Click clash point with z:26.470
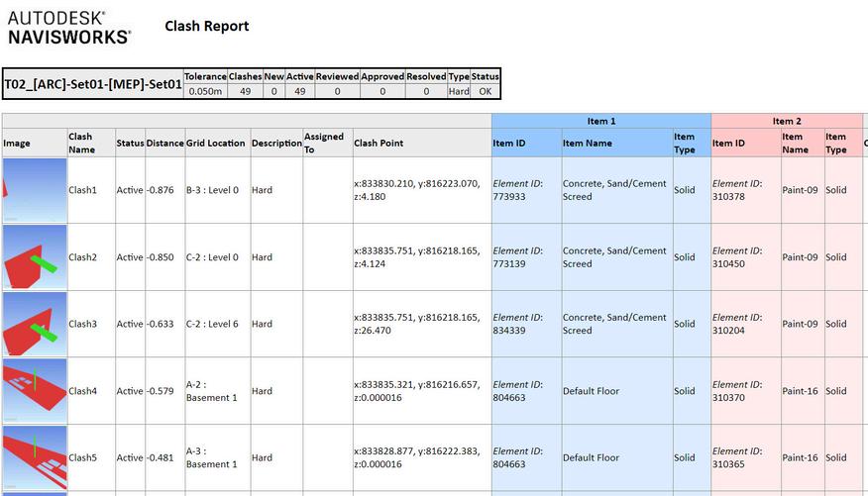Image resolution: width=868 pixels, height=496 pixels. (417, 324)
